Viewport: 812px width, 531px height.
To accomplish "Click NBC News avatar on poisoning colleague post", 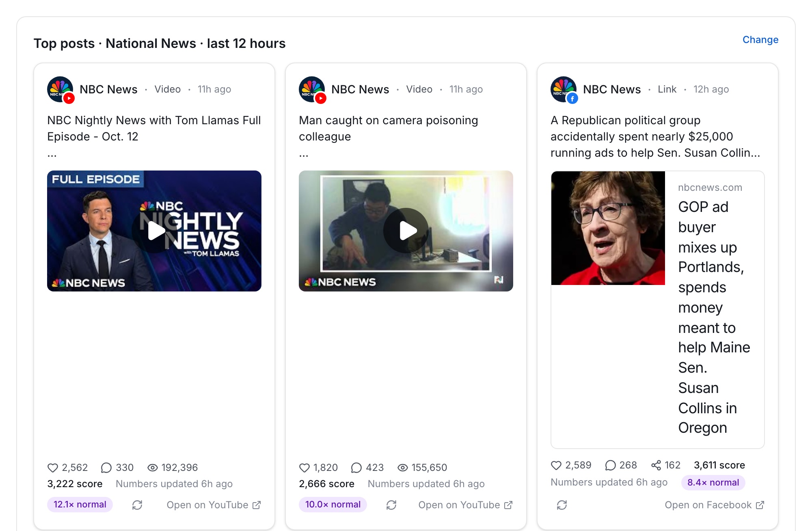I will (312, 89).
